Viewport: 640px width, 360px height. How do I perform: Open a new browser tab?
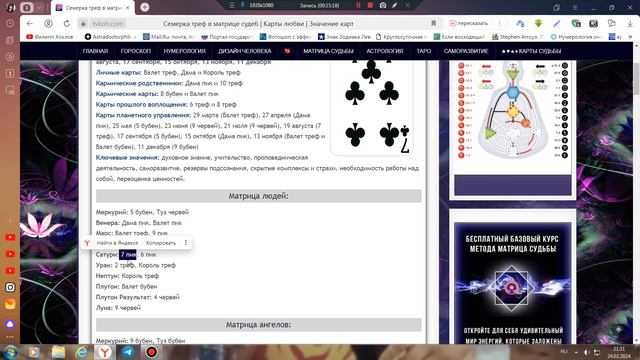(x=144, y=7)
